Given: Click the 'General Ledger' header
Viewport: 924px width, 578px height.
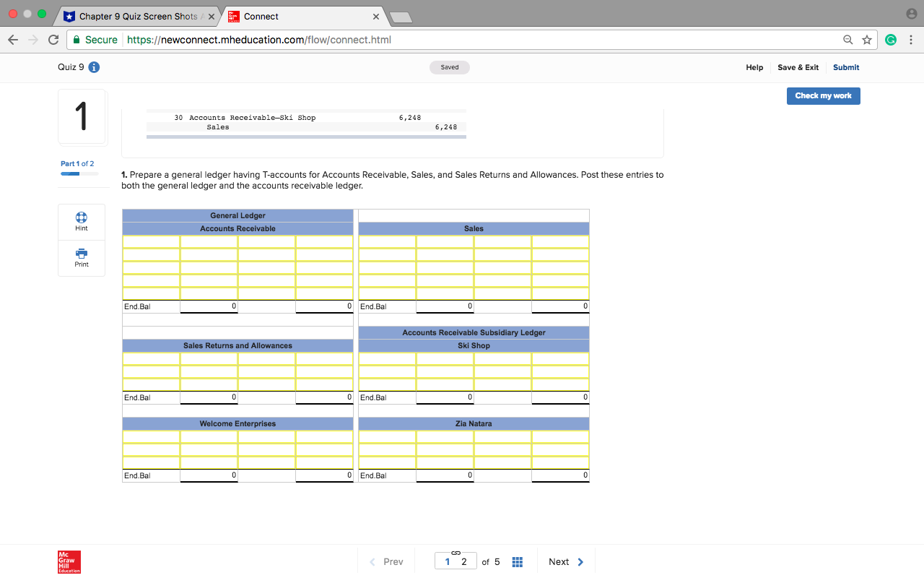Looking at the screenshot, I should tap(237, 215).
